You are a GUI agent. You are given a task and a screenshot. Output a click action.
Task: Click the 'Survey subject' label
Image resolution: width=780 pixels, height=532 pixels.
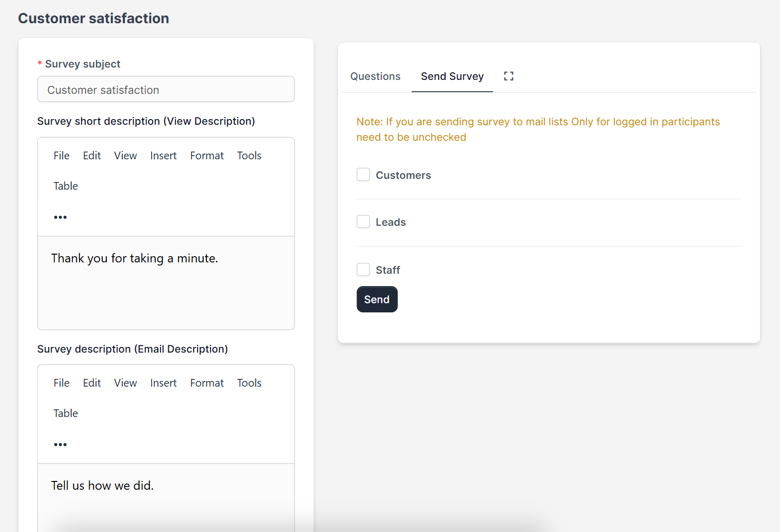coord(83,64)
